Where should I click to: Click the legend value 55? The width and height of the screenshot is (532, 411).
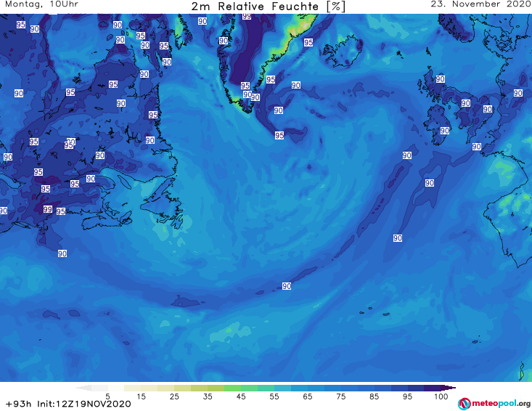(274, 396)
